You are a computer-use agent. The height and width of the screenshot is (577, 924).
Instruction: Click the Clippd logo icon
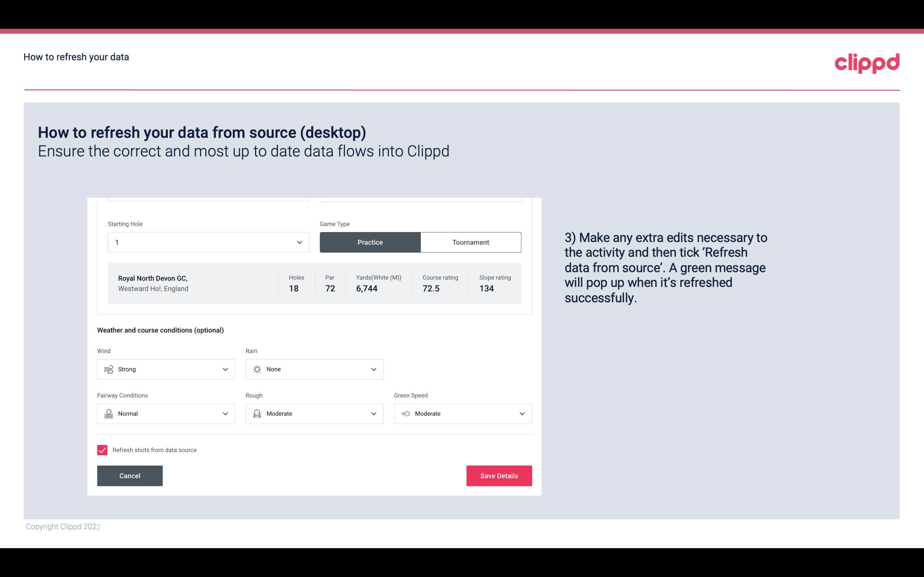(868, 62)
